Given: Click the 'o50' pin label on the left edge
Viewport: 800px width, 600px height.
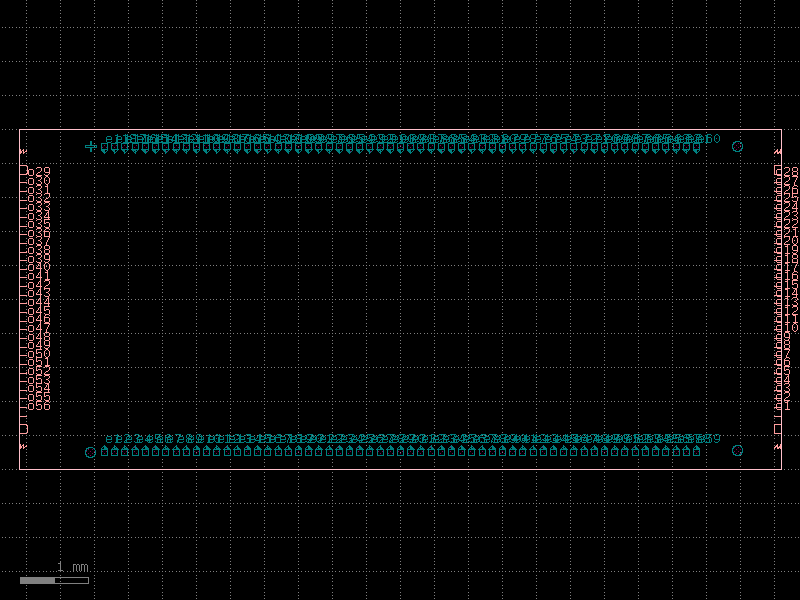Looking at the screenshot, I should click(39, 354).
